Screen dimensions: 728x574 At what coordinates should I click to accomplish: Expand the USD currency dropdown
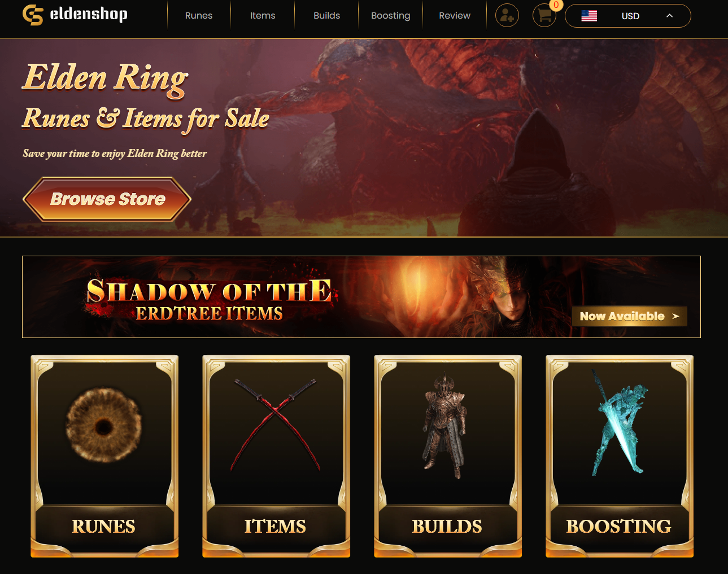627,16
